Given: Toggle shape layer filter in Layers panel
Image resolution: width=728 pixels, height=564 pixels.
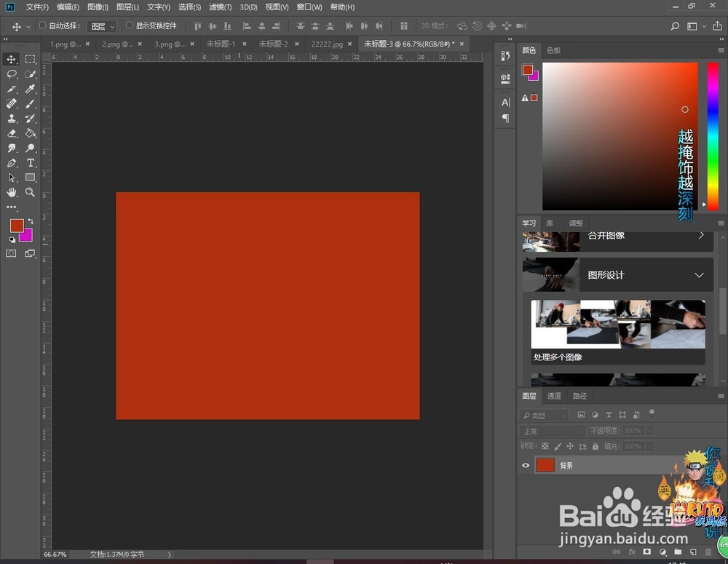Looking at the screenshot, I should pyautogui.click(x=622, y=415).
